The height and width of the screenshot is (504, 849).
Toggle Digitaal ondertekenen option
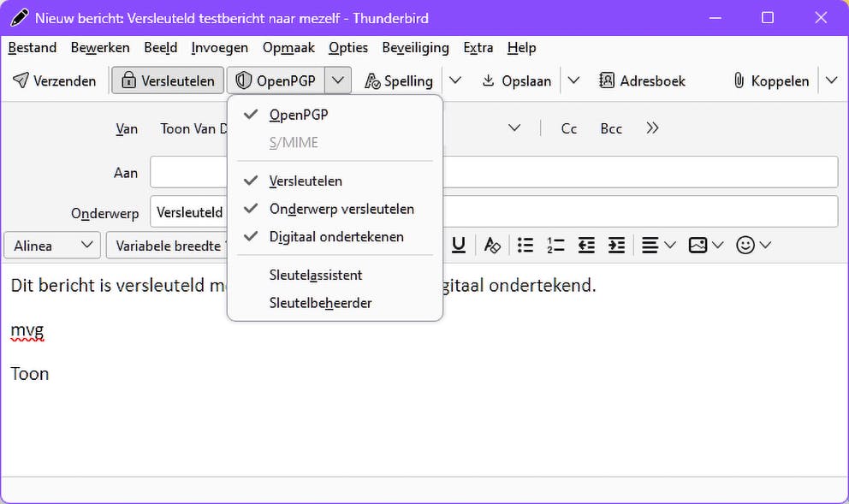pyautogui.click(x=335, y=236)
